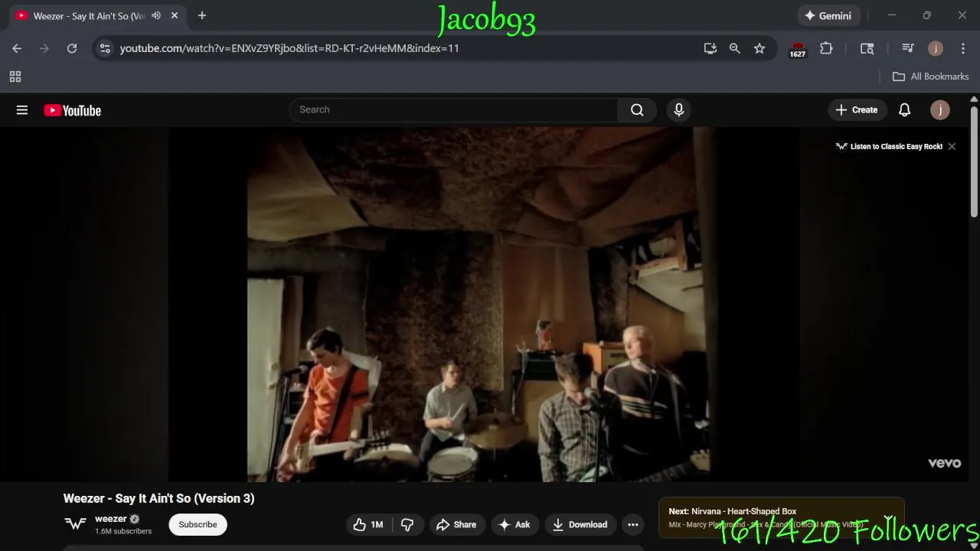The width and height of the screenshot is (980, 551).
Task: Open All Bookmarks folder
Action: coord(931,77)
